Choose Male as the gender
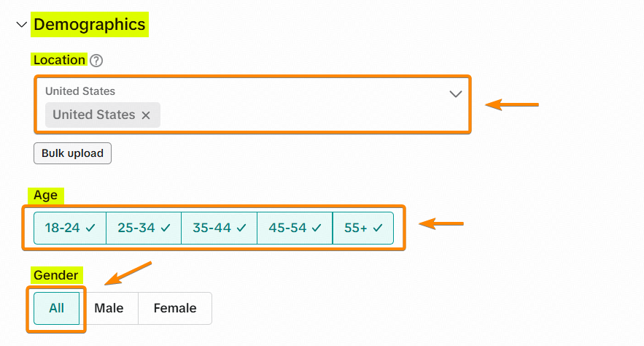 tap(109, 308)
